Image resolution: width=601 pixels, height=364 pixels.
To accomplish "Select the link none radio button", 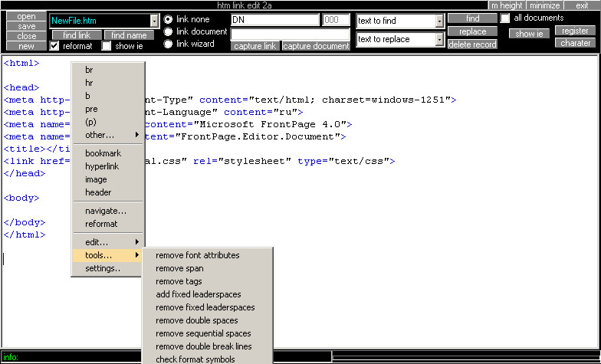I will point(168,19).
